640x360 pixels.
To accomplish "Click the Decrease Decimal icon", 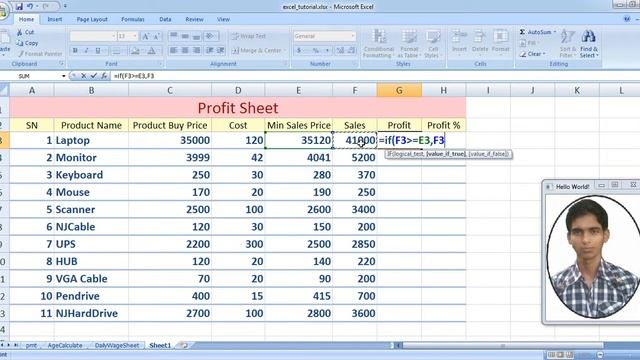I will (x=351, y=51).
